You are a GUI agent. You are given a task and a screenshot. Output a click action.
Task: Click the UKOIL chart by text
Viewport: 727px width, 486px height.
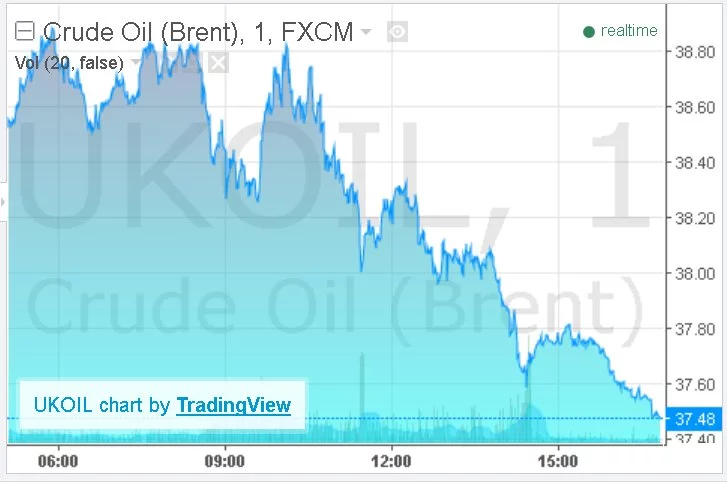point(102,405)
